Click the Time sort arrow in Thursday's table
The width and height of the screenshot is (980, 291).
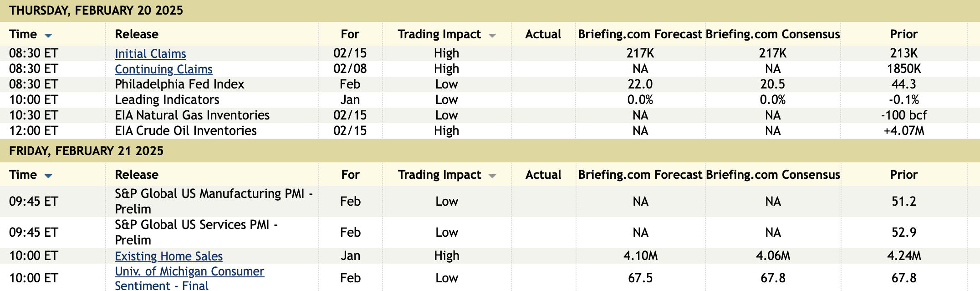click(48, 36)
